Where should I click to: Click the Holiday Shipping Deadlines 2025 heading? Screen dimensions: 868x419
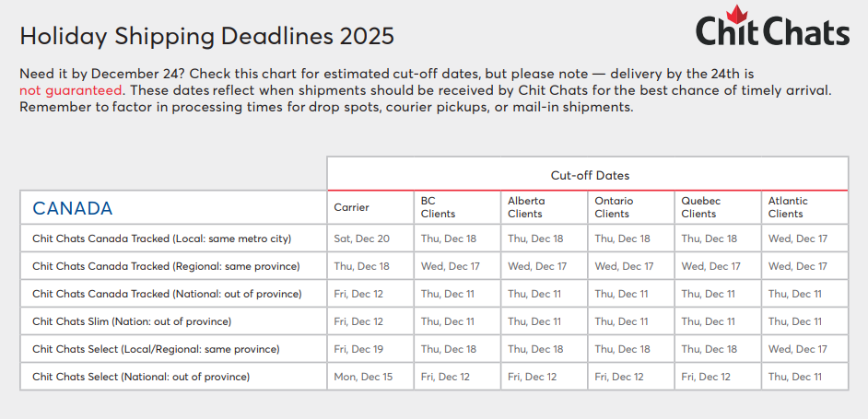point(206,36)
